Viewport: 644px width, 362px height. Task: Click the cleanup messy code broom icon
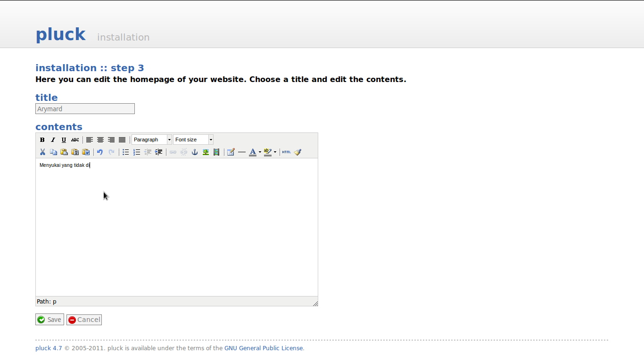click(x=297, y=152)
